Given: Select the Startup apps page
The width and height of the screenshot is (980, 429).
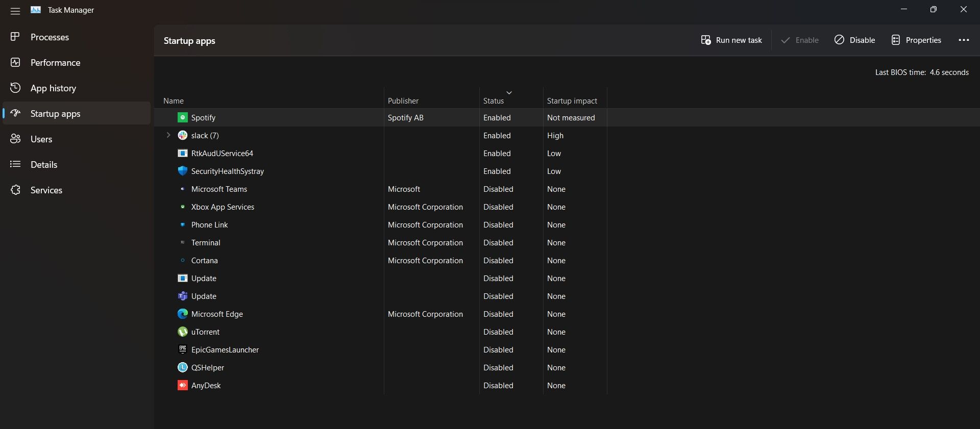Looking at the screenshot, I should click(77, 113).
